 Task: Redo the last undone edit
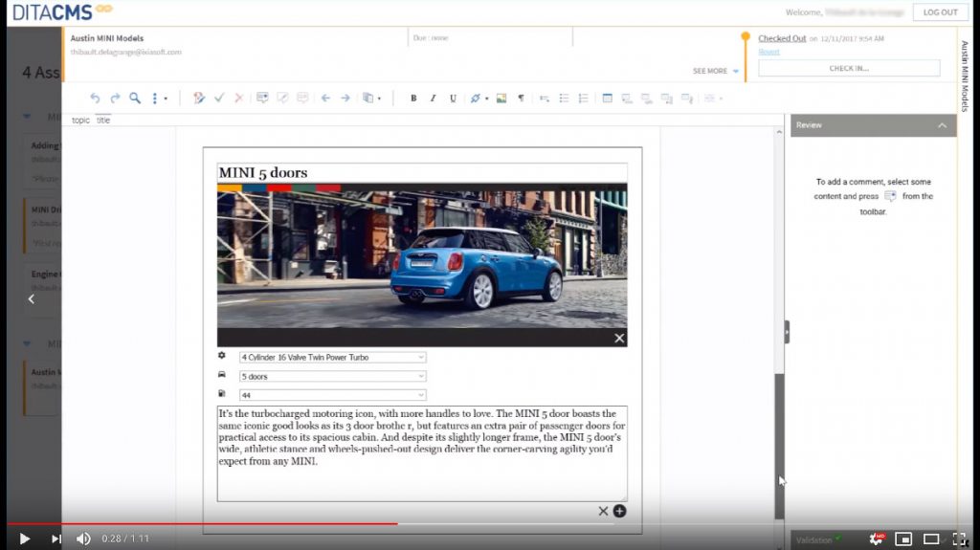(x=115, y=99)
